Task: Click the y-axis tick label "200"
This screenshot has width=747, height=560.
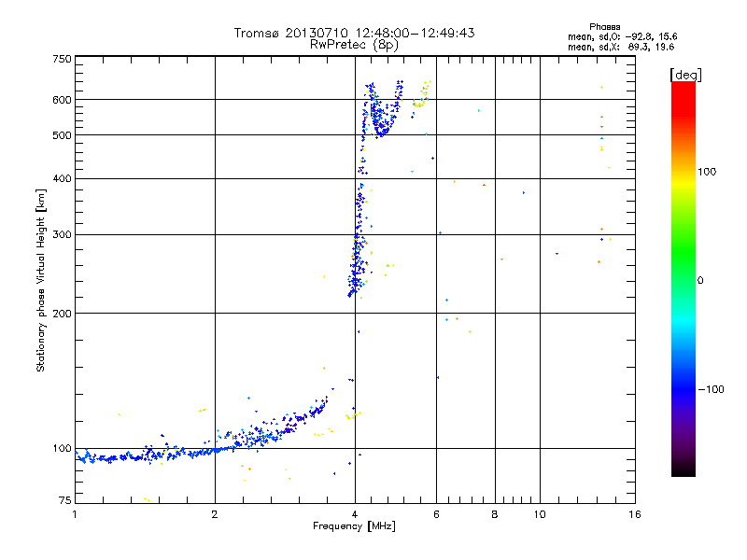Action: (62, 314)
